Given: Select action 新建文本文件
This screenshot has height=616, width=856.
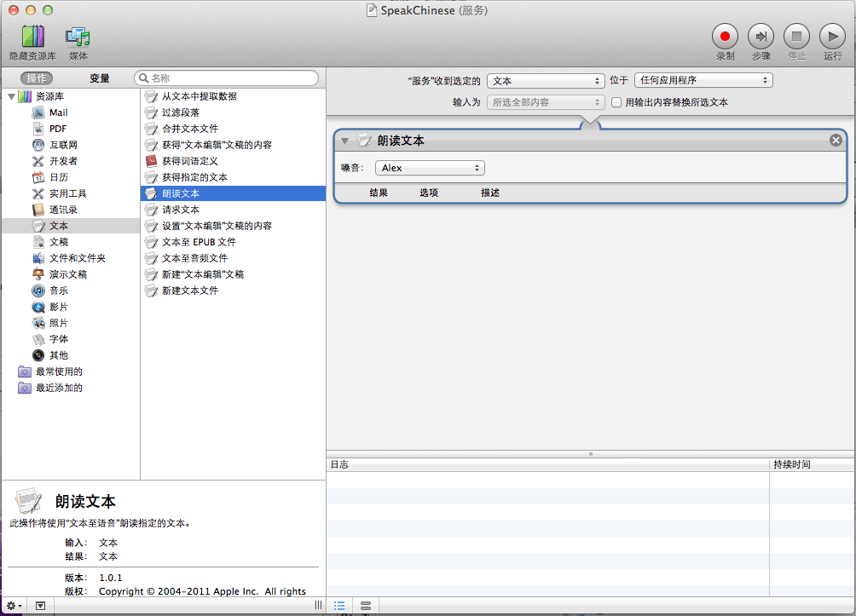Looking at the screenshot, I should (x=233, y=291).
